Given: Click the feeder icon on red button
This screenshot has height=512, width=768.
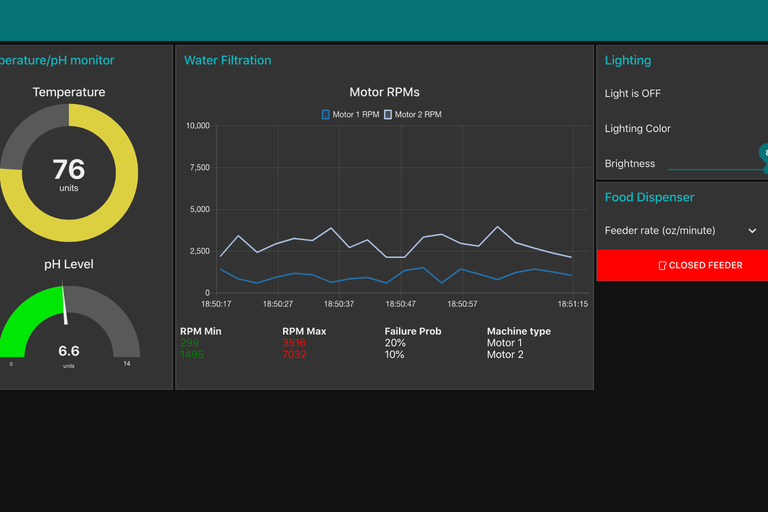Looking at the screenshot, I should [x=661, y=266].
